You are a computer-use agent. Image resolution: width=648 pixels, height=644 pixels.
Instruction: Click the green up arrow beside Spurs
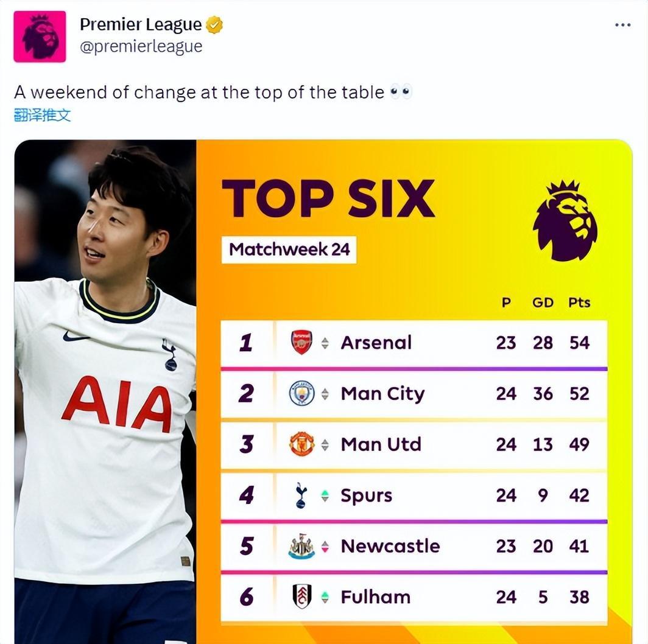[325, 496]
